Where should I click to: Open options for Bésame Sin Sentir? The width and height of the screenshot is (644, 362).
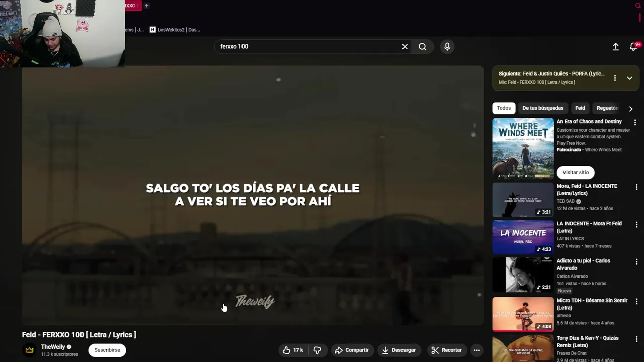pos(636,301)
